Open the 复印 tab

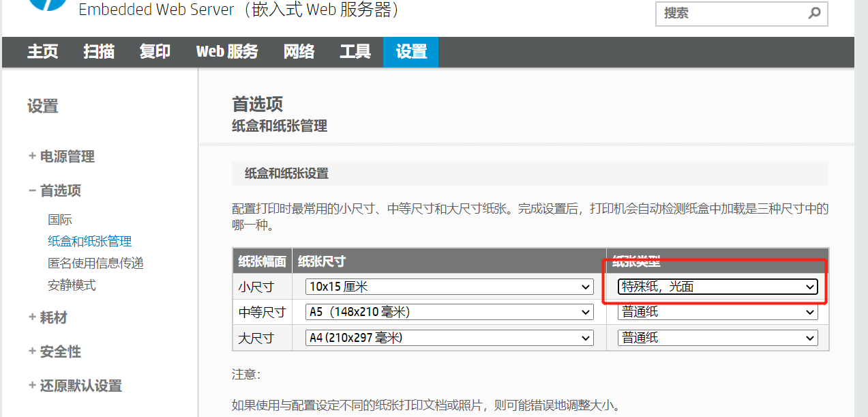(x=154, y=52)
